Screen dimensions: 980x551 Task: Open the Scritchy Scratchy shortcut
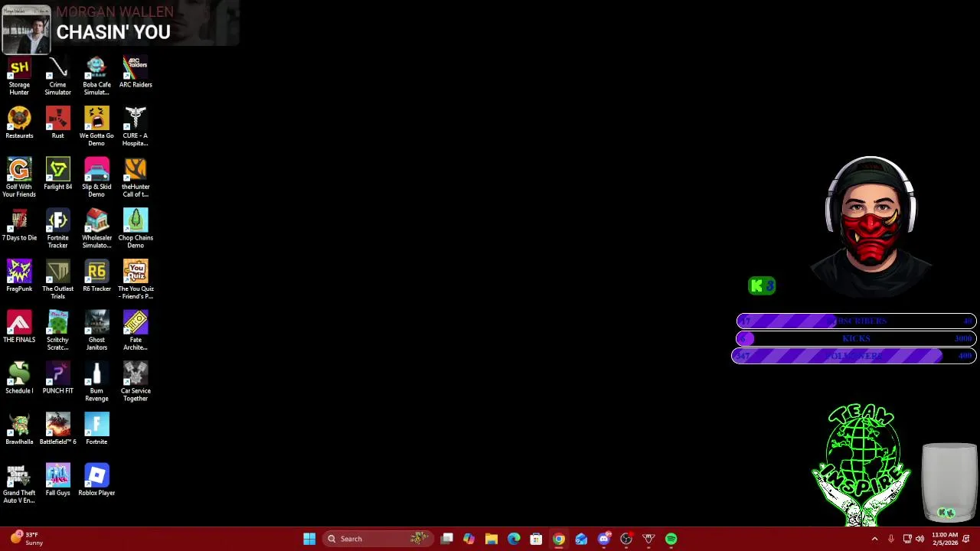pos(57,331)
